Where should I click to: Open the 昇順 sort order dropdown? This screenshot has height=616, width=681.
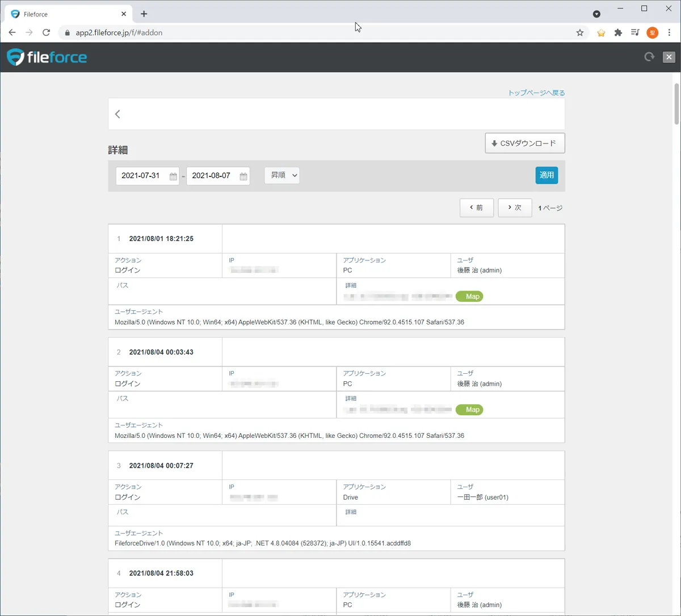click(x=282, y=175)
